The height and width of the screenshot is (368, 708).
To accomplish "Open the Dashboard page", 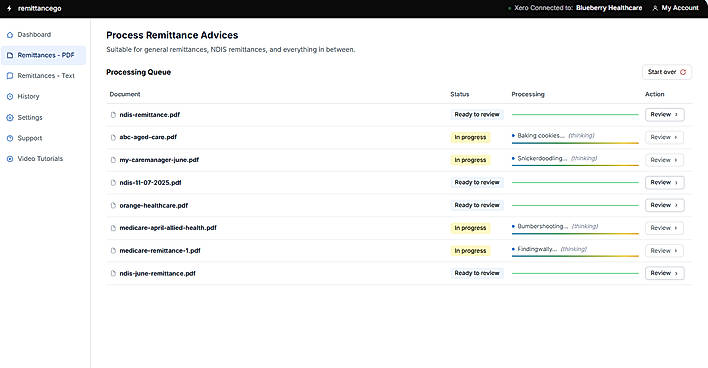I will coord(43,35).
